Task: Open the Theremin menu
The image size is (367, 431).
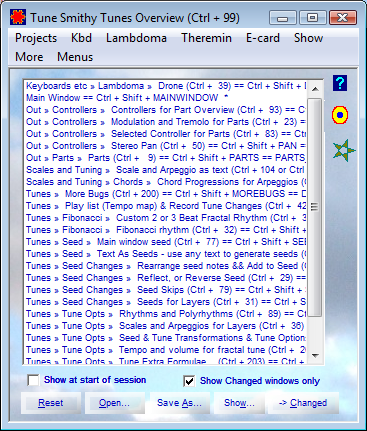Action: pyautogui.click(x=206, y=38)
